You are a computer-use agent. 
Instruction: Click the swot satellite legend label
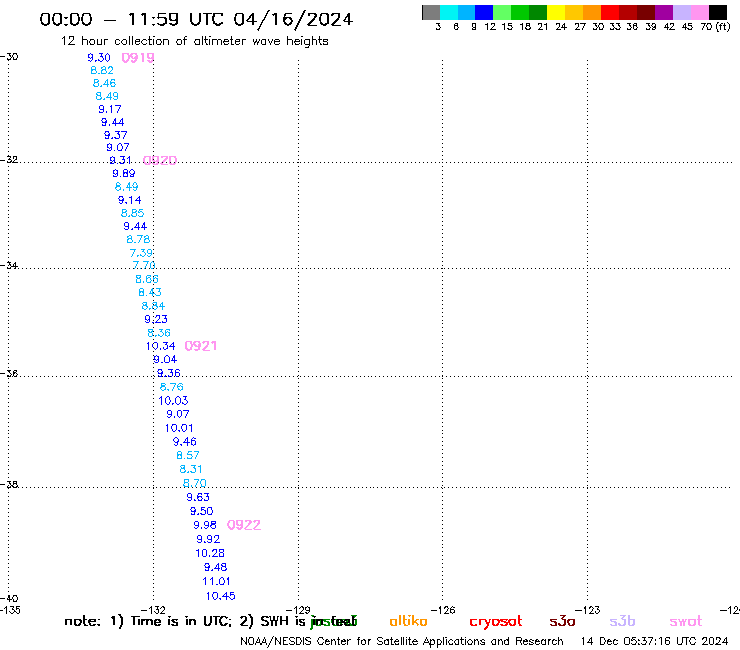click(x=686, y=621)
